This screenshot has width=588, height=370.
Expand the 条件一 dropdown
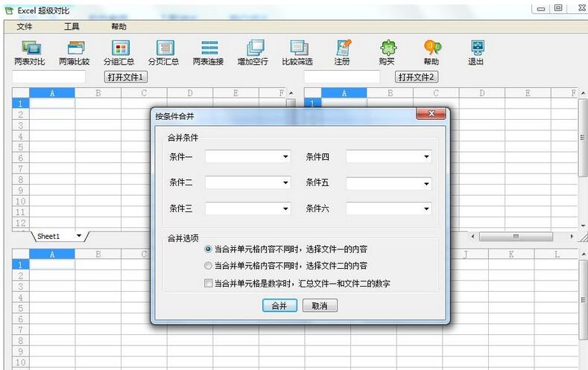tap(285, 156)
